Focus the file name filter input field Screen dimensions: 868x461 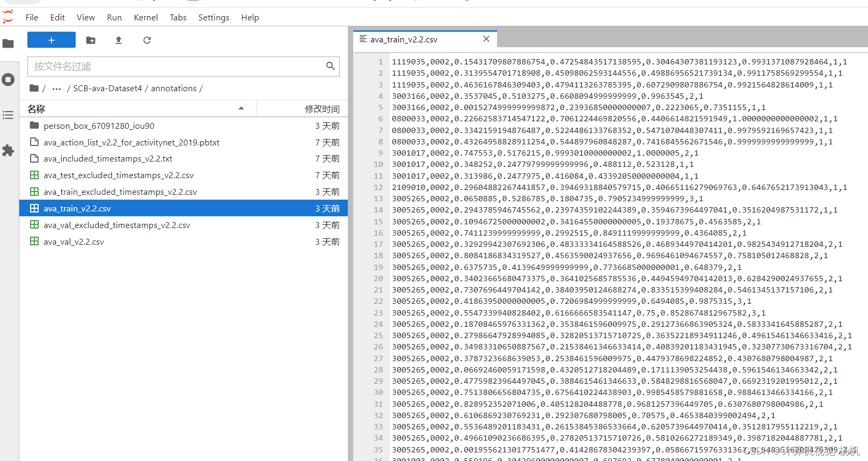point(184,67)
